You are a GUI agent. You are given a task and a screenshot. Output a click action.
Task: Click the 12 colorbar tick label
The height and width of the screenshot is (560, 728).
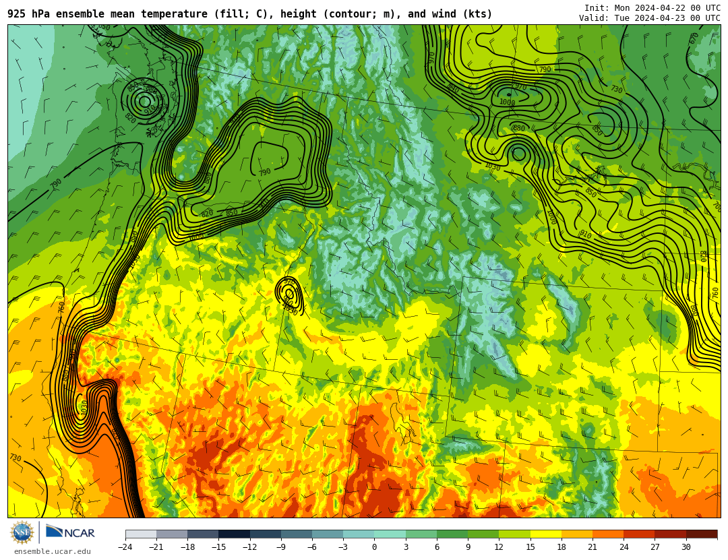pos(499,547)
